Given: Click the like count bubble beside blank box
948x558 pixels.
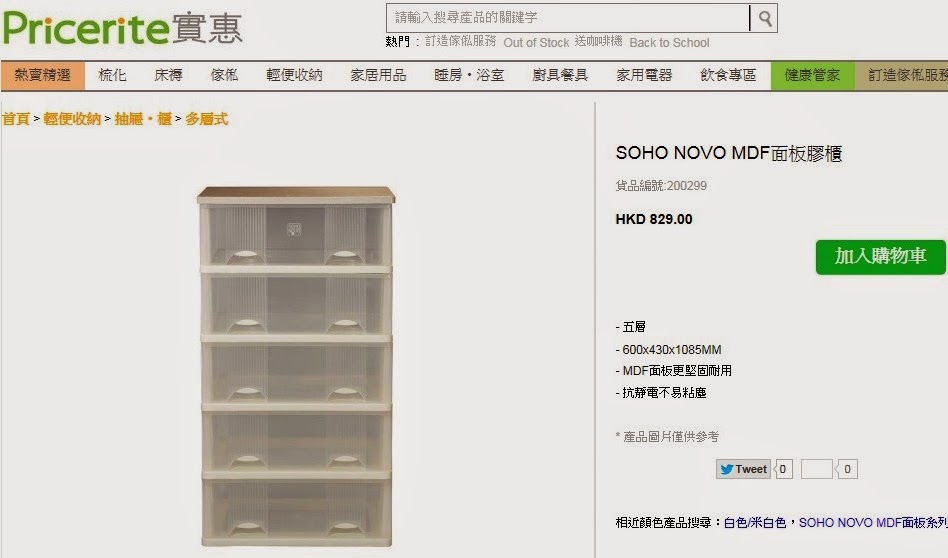Looking at the screenshot, I should pyautogui.click(x=846, y=469).
